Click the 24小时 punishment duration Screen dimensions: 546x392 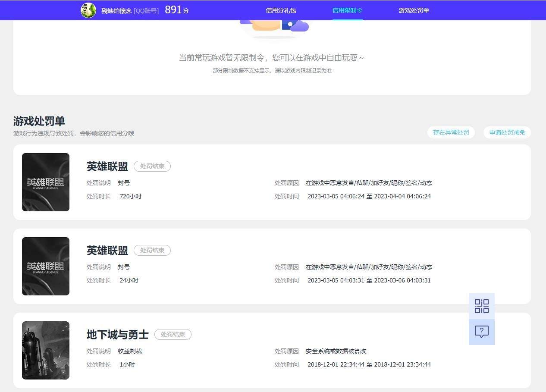(x=129, y=280)
